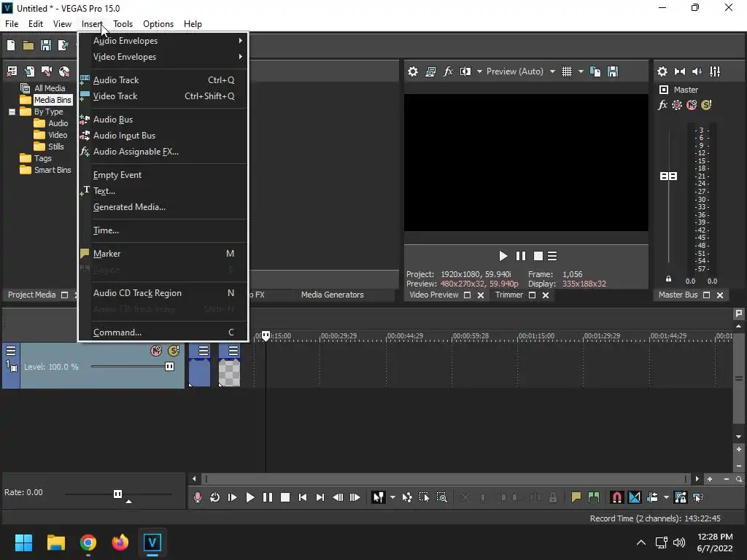
Task: Click the Video Preview play button
Action: tap(503, 256)
